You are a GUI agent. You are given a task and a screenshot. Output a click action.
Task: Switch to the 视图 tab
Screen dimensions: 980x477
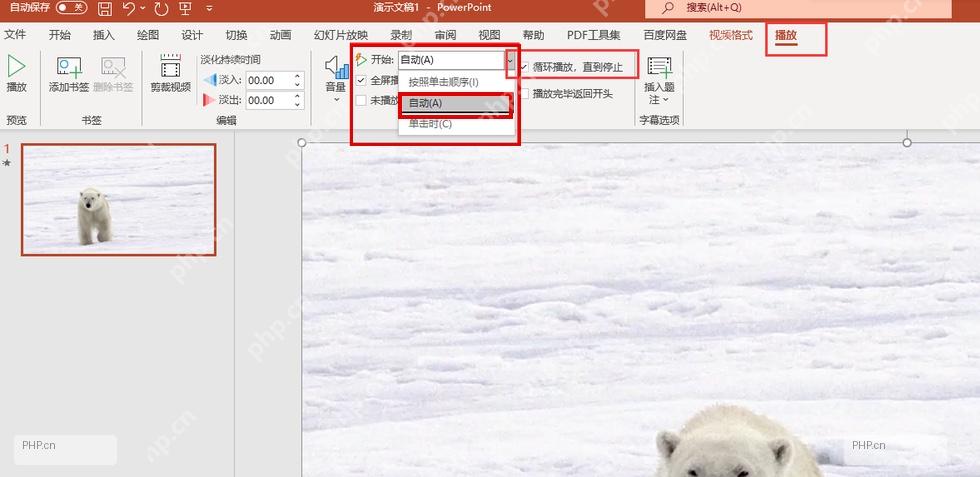pyautogui.click(x=489, y=34)
